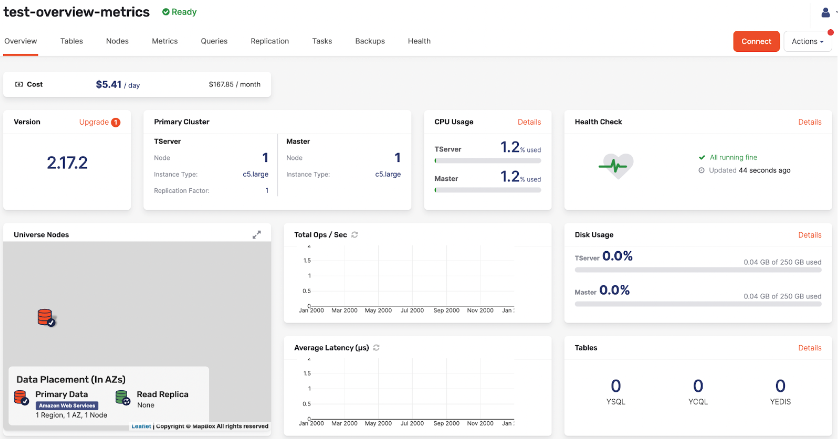
Task: Open the user profile icon menu
Action: pyautogui.click(x=825, y=13)
